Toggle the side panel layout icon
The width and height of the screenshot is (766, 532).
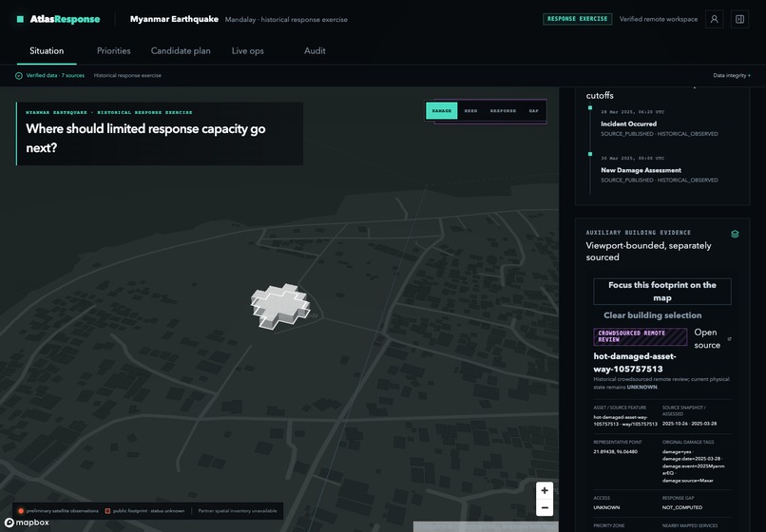[x=739, y=19]
